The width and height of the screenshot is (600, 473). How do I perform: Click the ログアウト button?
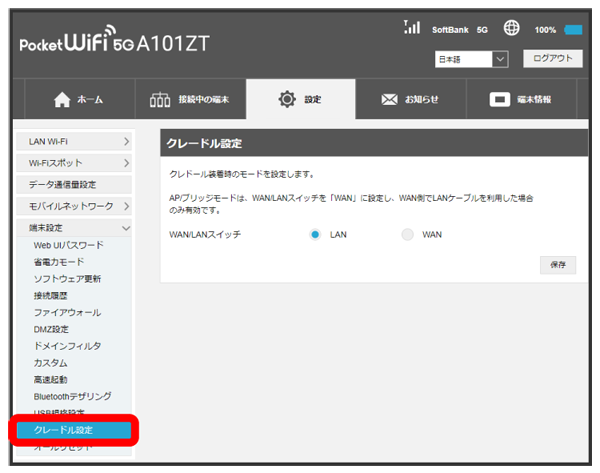550,59
